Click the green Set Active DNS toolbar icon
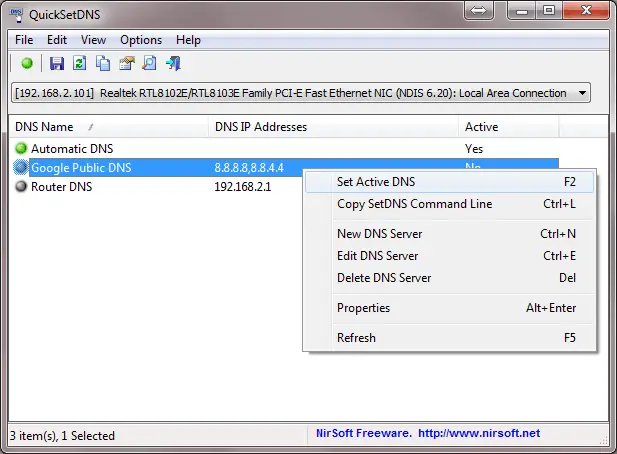This screenshot has height=454, width=617. (x=27, y=63)
